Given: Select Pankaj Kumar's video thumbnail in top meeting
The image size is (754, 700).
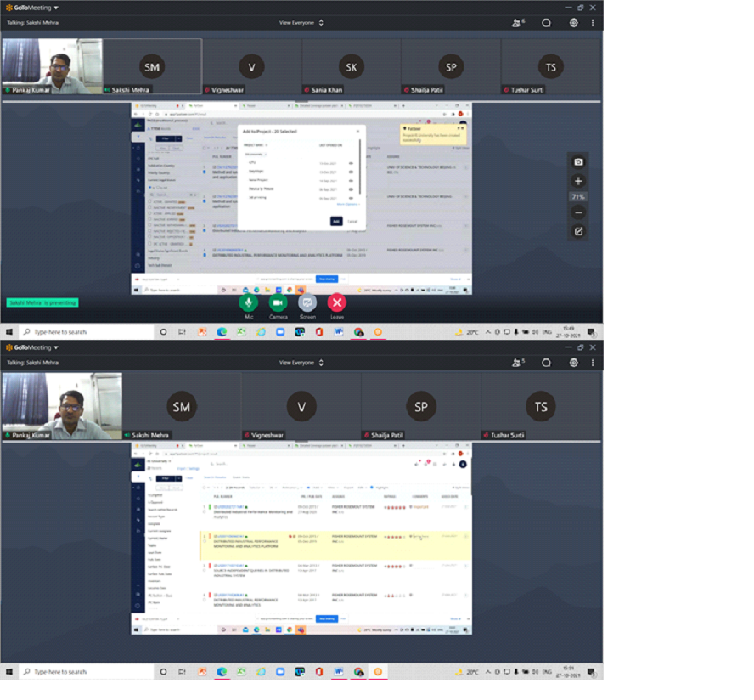Looking at the screenshot, I should 50,67.
